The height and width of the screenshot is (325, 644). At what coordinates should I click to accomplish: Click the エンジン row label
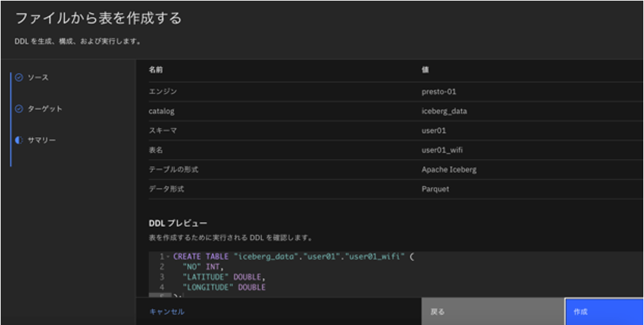pyautogui.click(x=162, y=92)
